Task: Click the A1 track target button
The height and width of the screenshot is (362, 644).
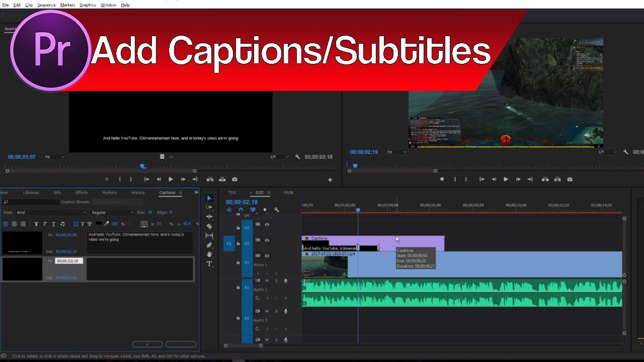Action: tap(247, 288)
